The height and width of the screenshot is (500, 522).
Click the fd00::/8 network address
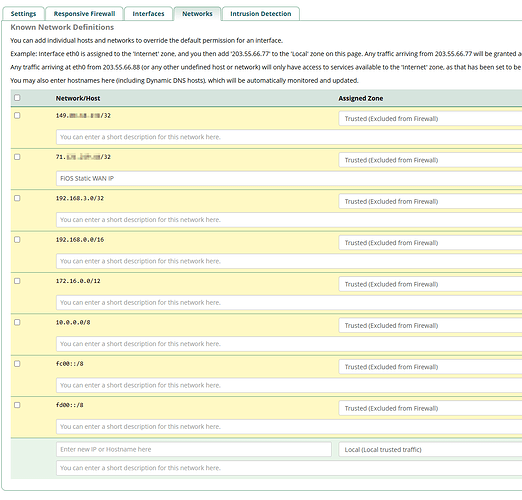point(69,405)
